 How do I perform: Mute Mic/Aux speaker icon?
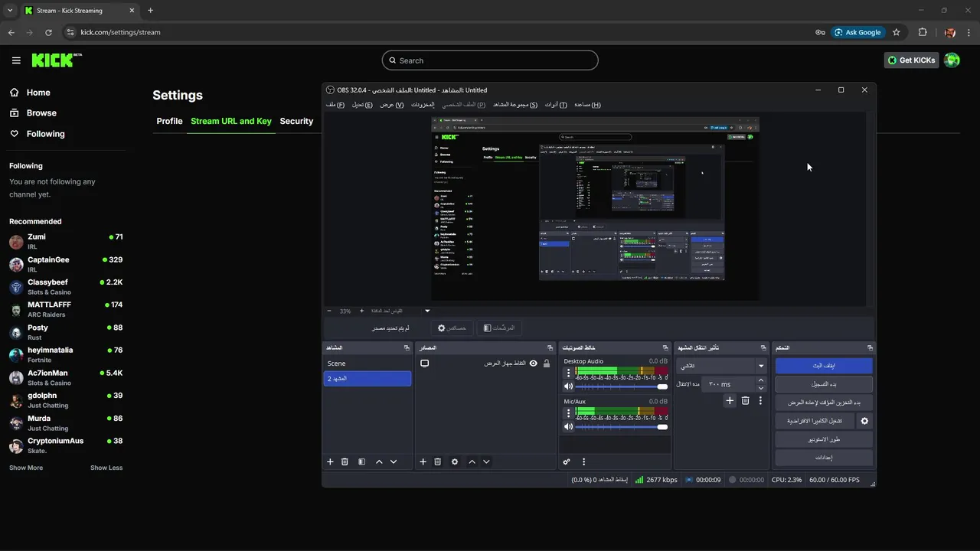(x=568, y=426)
